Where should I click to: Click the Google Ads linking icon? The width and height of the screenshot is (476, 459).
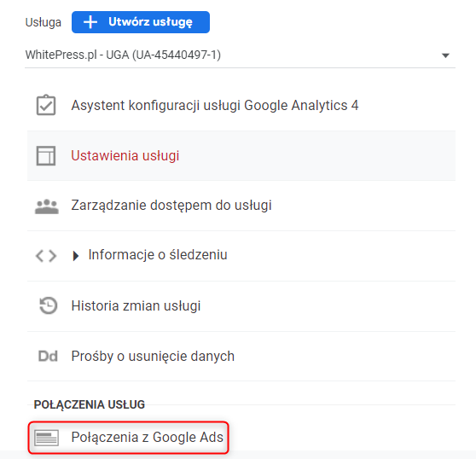pos(46,438)
